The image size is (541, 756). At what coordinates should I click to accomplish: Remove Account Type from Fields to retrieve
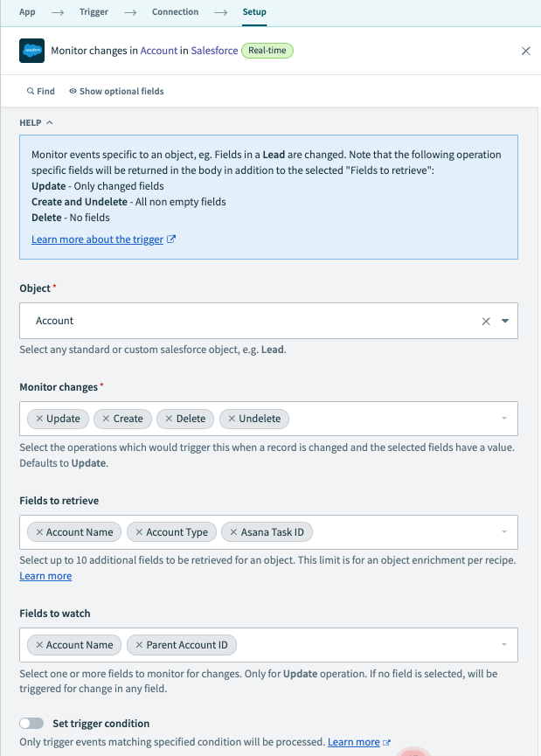click(139, 532)
